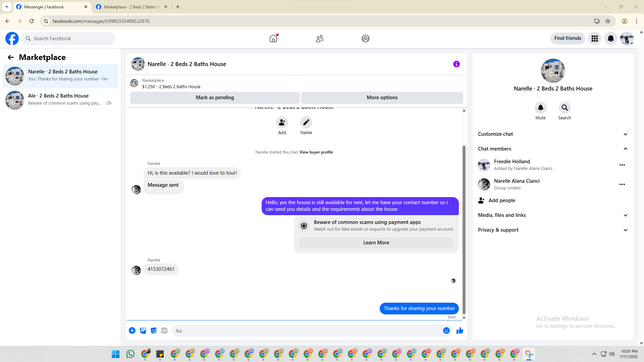
Task: Open the Facebook Home icon
Action: pyautogui.click(x=273, y=39)
